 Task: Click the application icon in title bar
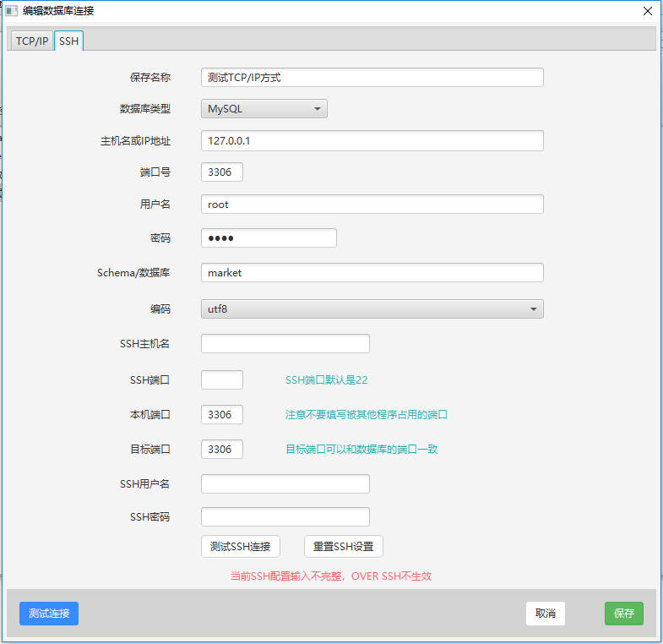point(12,11)
